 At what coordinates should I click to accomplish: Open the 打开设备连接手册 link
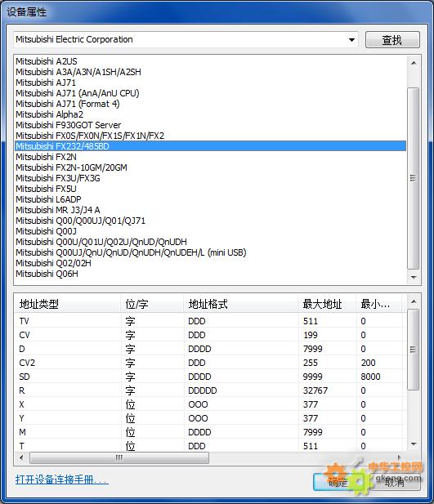(62, 479)
